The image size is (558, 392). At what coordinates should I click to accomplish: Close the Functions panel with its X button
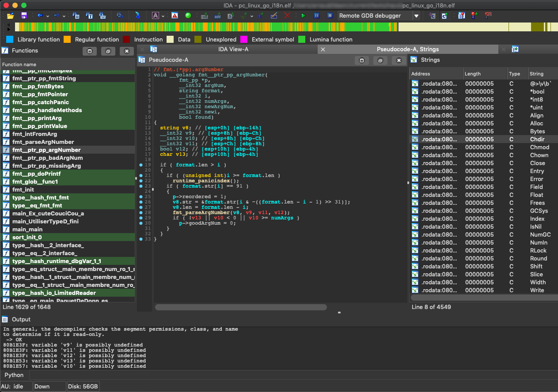(127, 51)
